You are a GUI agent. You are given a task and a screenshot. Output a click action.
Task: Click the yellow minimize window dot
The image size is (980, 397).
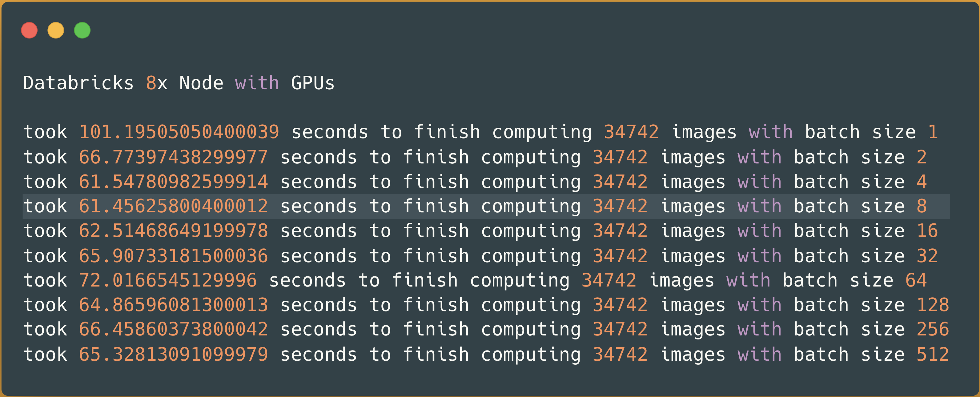click(55, 30)
